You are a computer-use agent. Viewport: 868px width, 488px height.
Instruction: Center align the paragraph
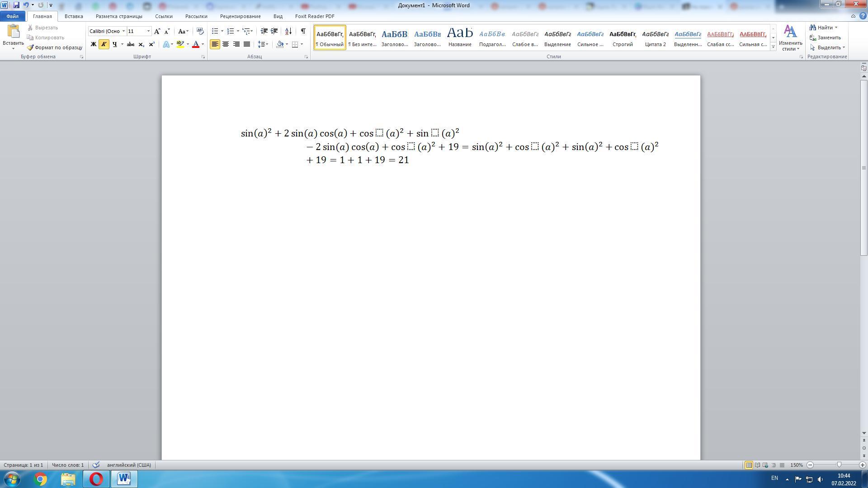[225, 44]
